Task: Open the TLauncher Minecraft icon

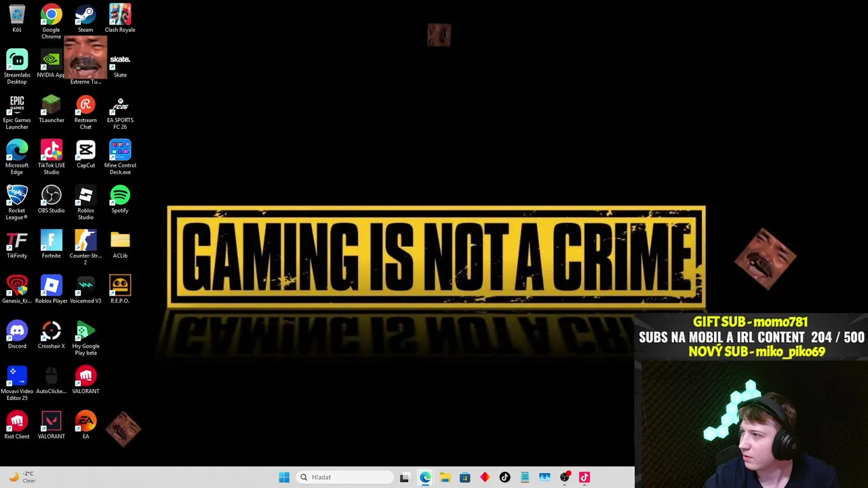Action: (x=51, y=110)
